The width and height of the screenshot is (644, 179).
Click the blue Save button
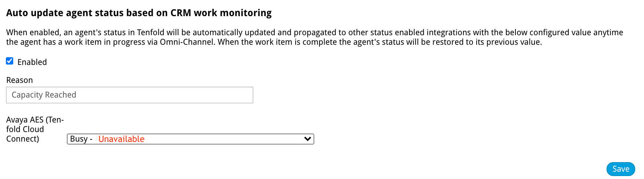(x=621, y=169)
